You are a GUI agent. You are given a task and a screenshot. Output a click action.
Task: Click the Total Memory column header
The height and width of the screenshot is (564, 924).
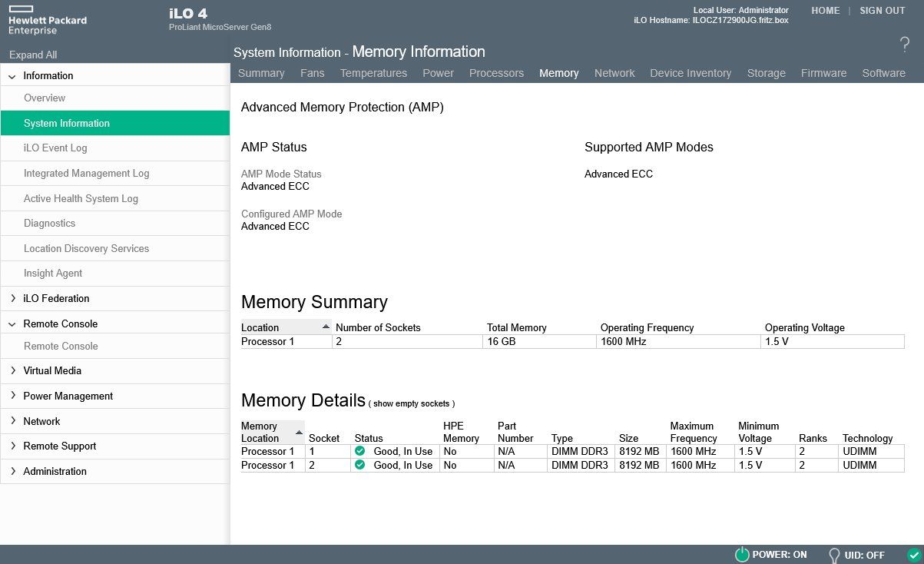pyautogui.click(x=517, y=327)
